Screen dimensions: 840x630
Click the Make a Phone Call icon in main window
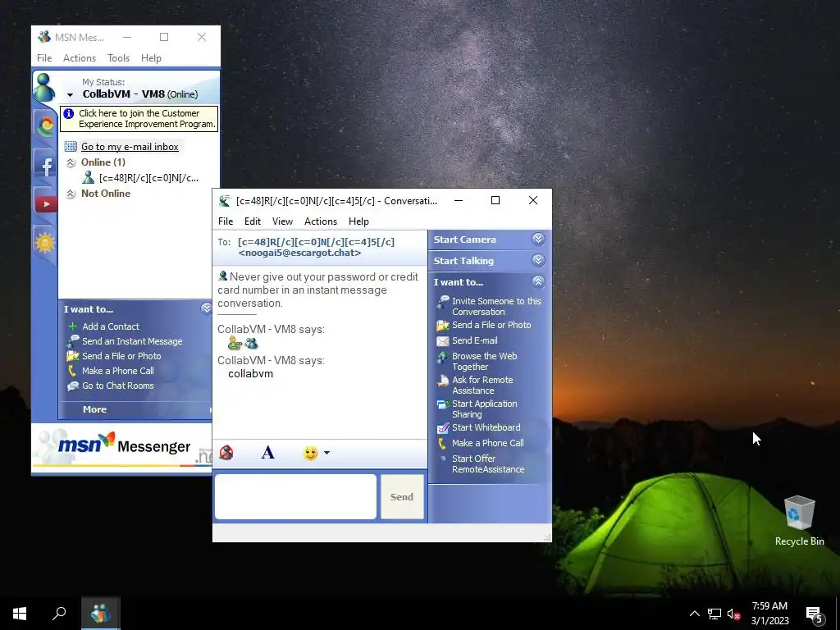(x=72, y=371)
